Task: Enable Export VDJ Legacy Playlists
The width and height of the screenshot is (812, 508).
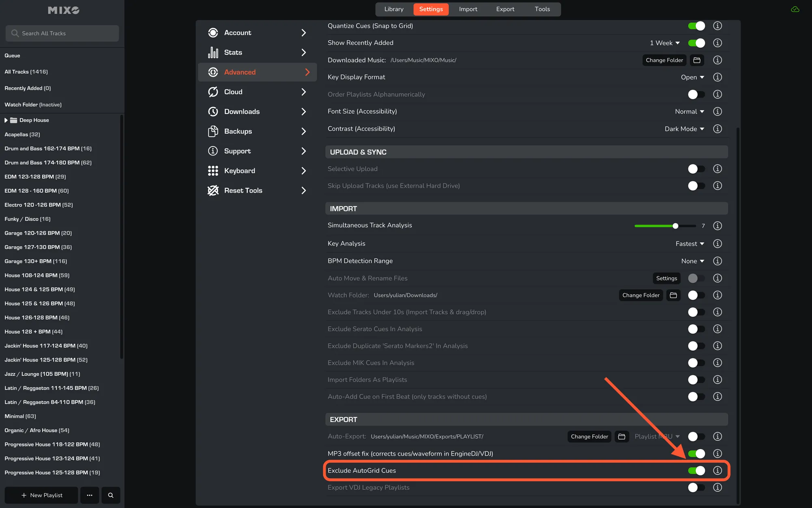Action: (x=696, y=488)
